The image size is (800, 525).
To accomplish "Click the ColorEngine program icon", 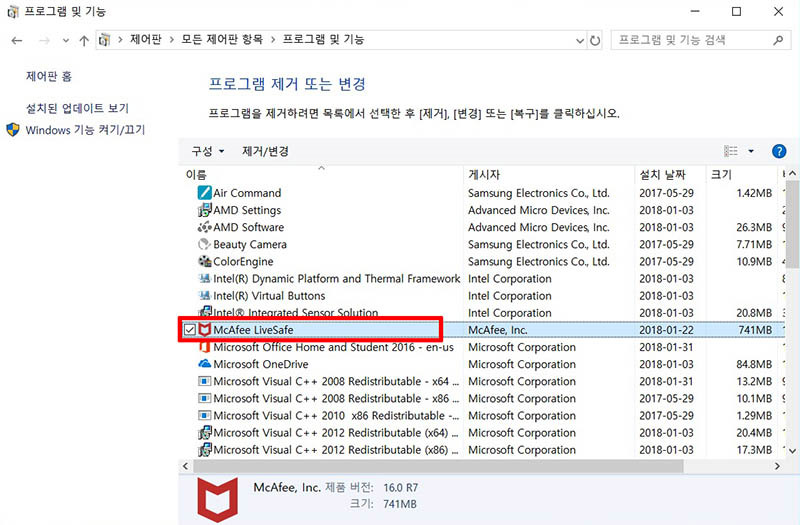I will tap(205, 262).
